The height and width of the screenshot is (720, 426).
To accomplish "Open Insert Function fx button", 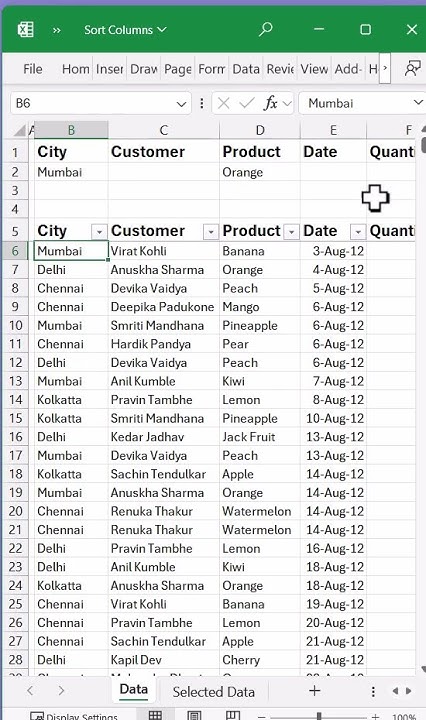I will [270, 103].
